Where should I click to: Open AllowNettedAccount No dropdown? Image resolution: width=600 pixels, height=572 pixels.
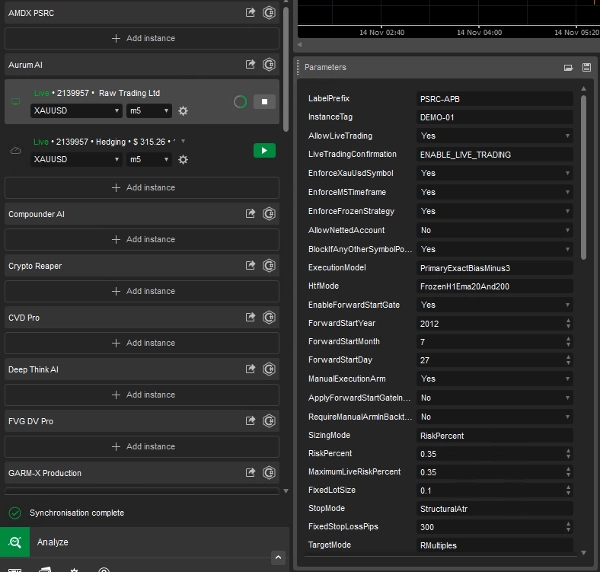494,230
